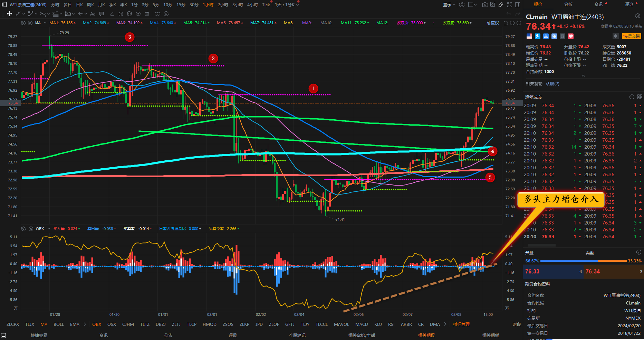Image resolution: width=644 pixels, height=340 pixels.
Task: Toggle the right quote sidebar icon
Action: pyautogui.click(x=518, y=4)
